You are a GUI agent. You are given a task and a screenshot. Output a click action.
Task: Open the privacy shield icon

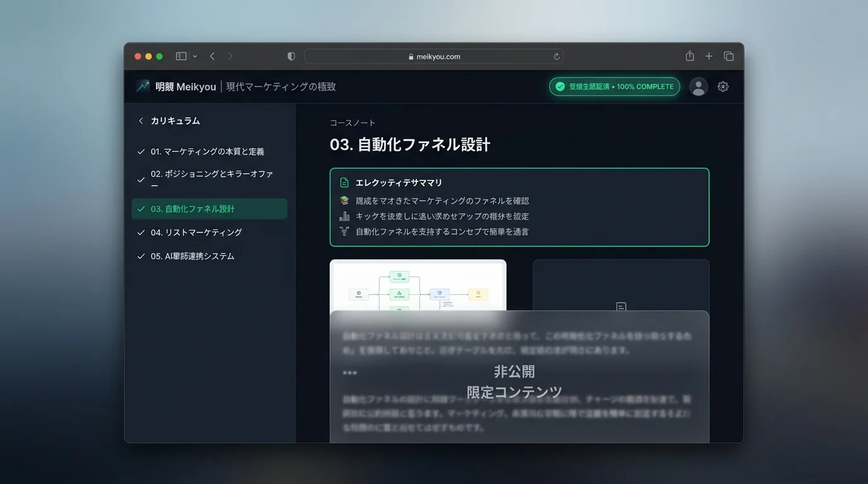coord(291,56)
